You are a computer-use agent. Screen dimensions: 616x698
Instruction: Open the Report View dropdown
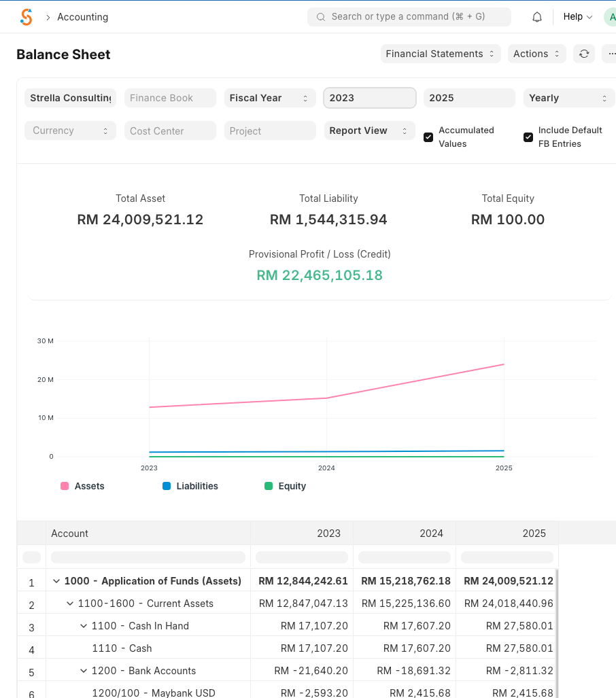pyautogui.click(x=369, y=130)
